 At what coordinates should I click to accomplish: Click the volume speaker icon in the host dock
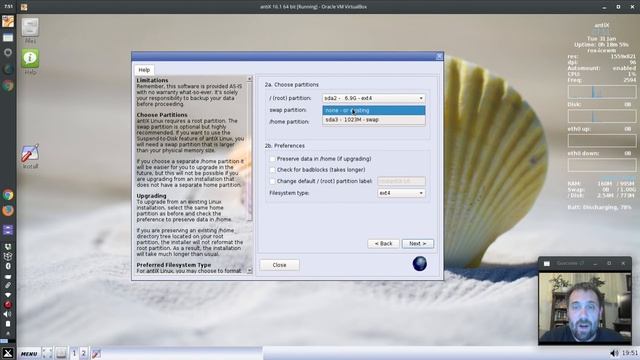8,314
